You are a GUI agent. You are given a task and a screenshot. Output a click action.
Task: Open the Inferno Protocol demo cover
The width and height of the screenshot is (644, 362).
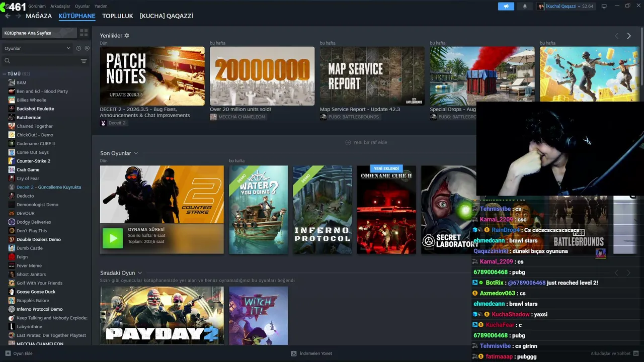(x=323, y=210)
